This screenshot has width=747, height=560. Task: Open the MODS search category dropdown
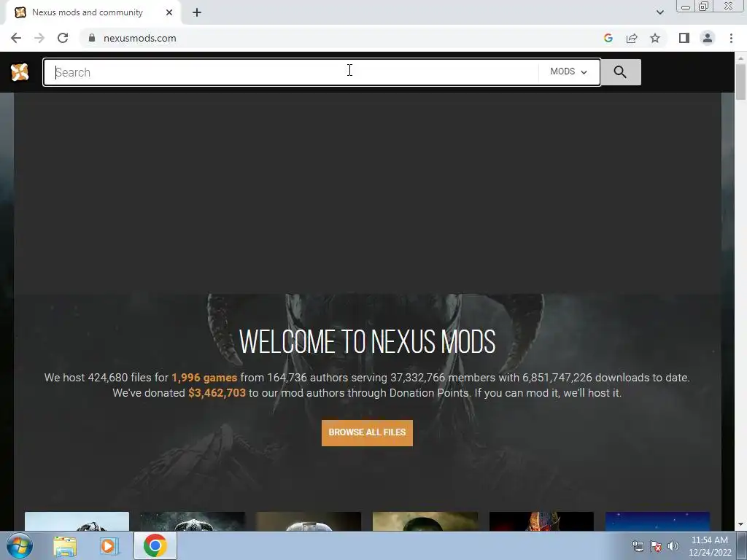[569, 71]
